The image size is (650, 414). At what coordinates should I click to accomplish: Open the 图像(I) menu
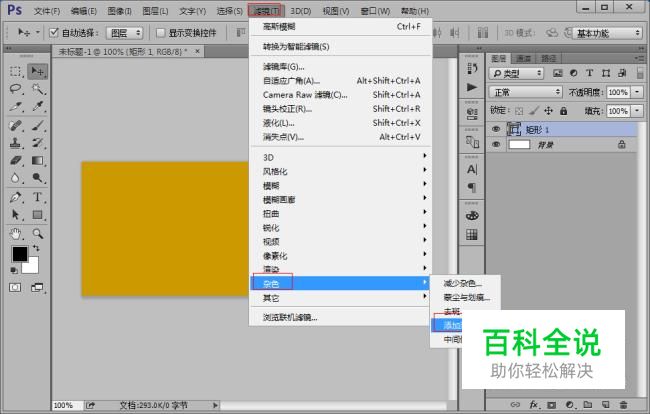(x=120, y=11)
